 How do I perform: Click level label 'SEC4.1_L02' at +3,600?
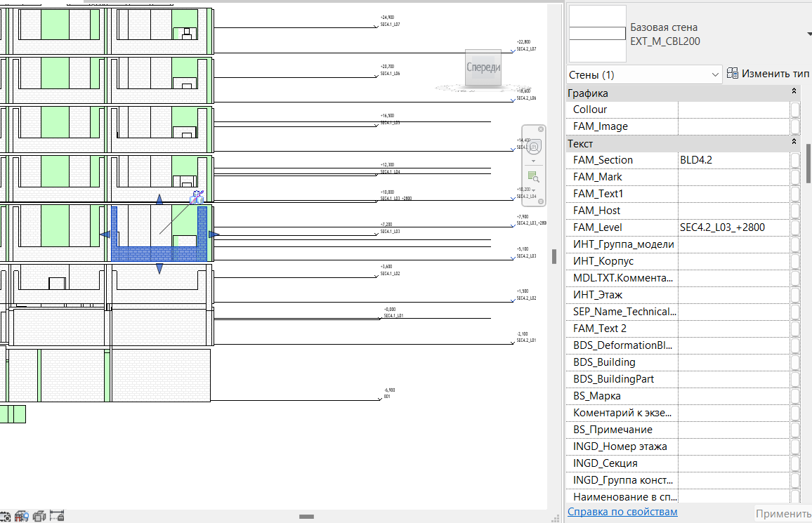pyautogui.click(x=390, y=274)
